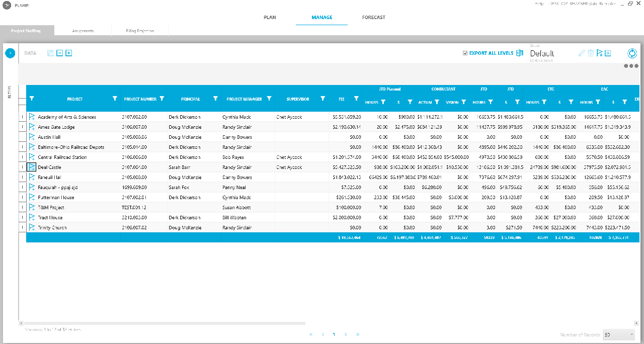Viewport: 644px width, 344px height.
Task: Open Number of Records dropdown
Action: pyautogui.click(x=619, y=334)
